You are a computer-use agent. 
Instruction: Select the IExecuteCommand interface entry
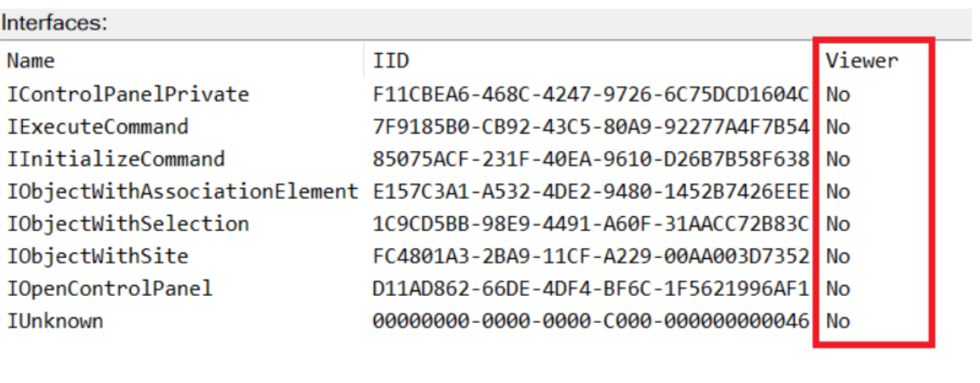coord(97,127)
